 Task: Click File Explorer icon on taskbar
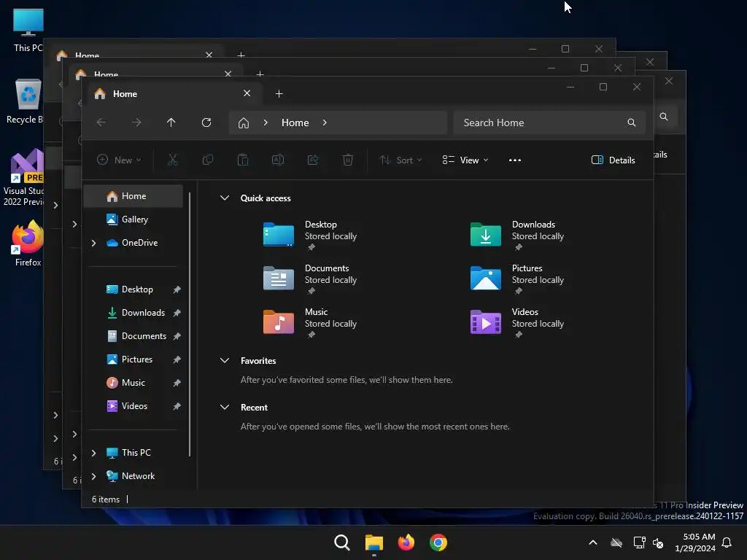tap(374, 542)
